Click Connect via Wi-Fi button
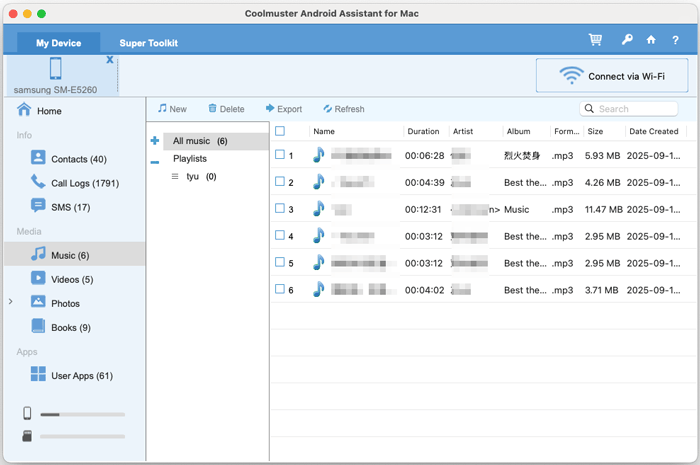 click(x=612, y=75)
